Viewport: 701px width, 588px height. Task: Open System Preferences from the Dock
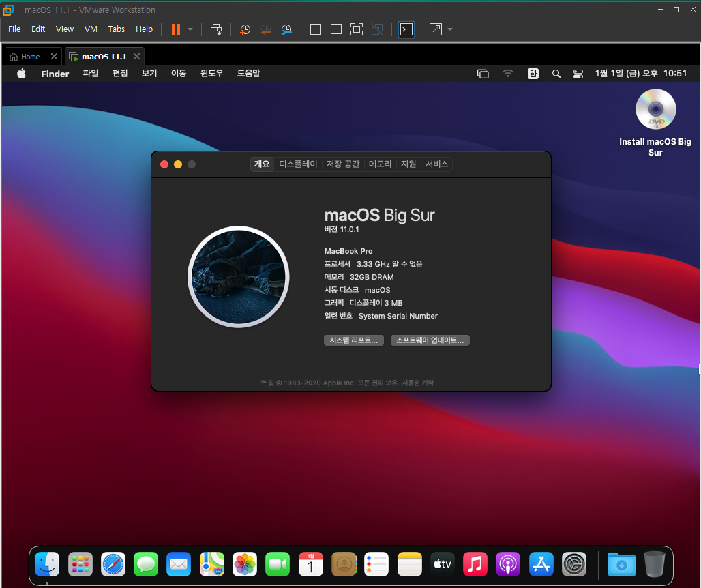(x=574, y=564)
